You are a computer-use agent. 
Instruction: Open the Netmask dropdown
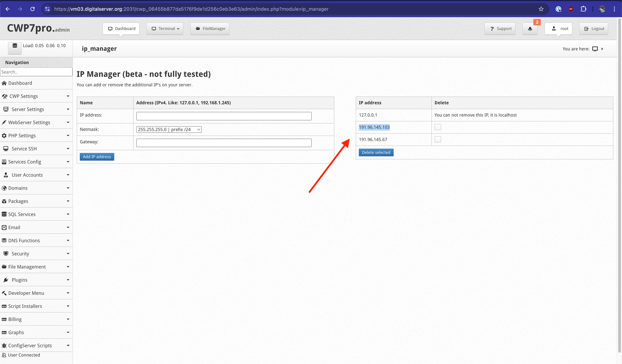click(169, 130)
